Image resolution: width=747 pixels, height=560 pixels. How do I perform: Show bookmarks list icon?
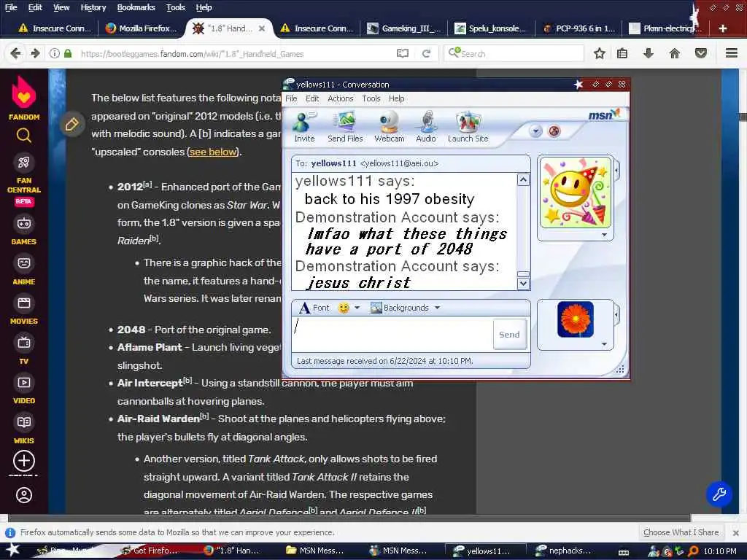pos(622,53)
